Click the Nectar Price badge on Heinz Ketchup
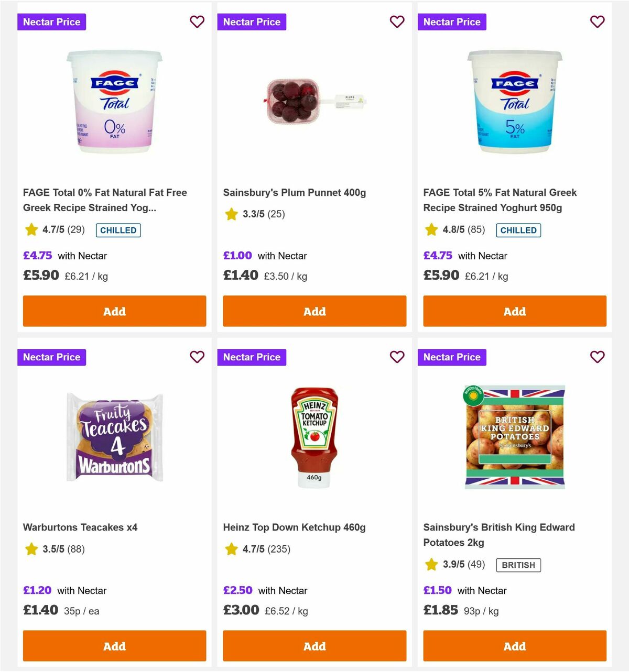629x672 pixels. pyautogui.click(x=252, y=357)
